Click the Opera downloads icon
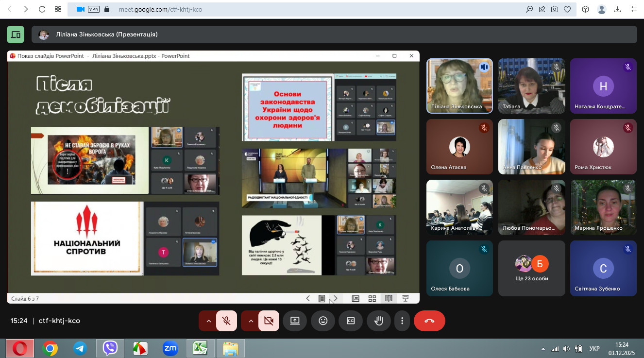 (618, 9)
